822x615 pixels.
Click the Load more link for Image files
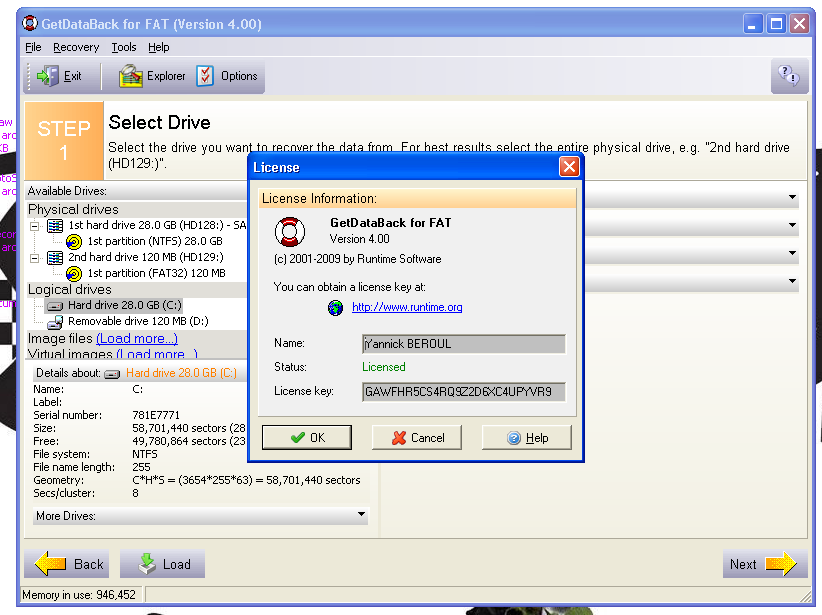(137, 339)
